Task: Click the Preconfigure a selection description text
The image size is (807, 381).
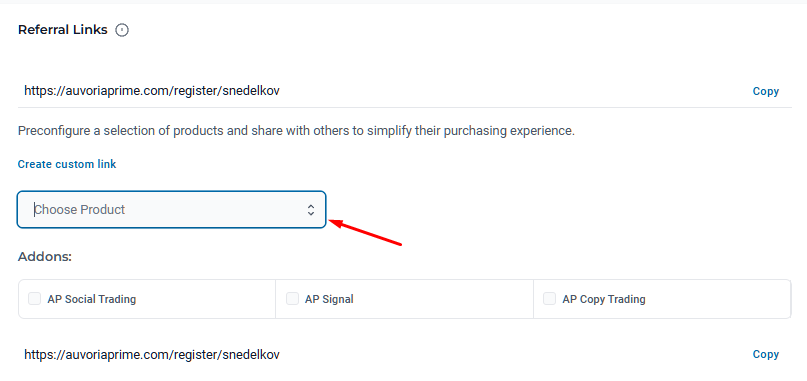Action: pyautogui.click(x=296, y=131)
